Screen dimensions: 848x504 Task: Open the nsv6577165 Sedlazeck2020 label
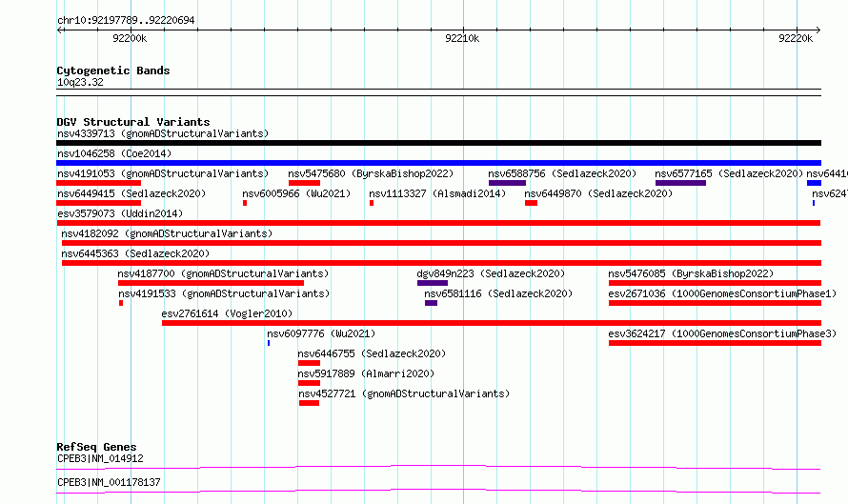(729, 173)
